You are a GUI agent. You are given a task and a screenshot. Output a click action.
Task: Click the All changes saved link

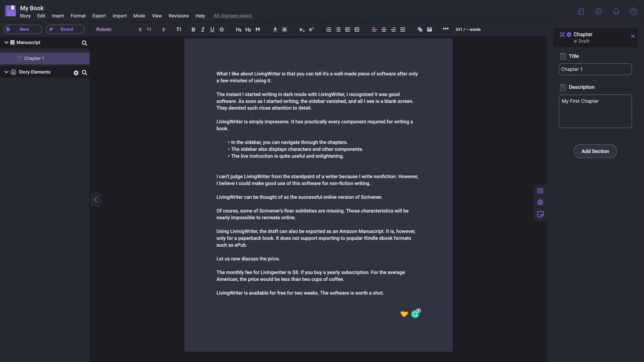[233, 16]
